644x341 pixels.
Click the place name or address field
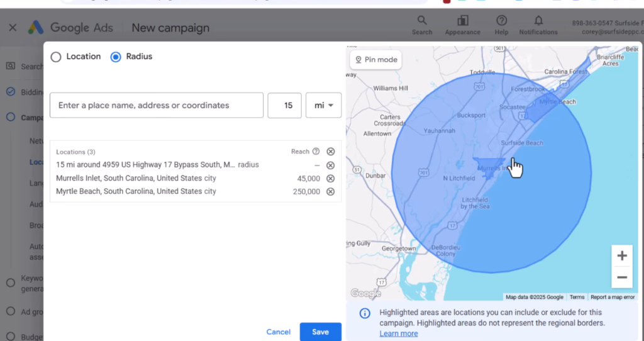[157, 105]
